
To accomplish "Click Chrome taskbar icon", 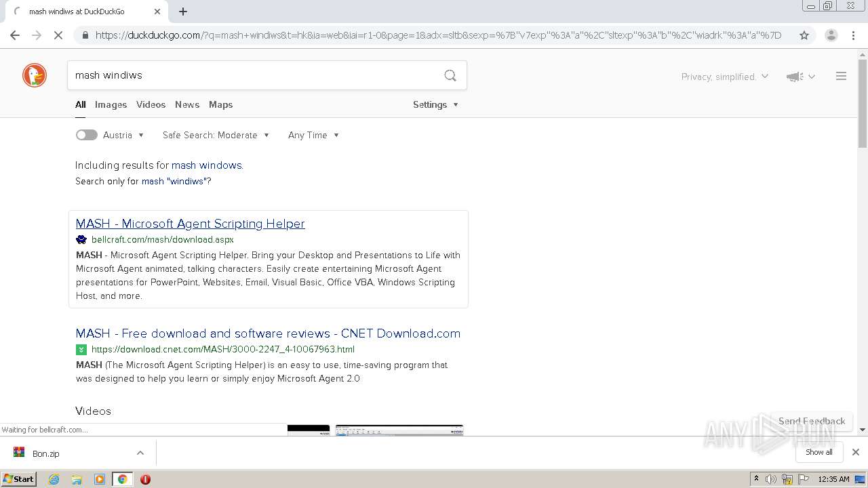I will pos(122,479).
